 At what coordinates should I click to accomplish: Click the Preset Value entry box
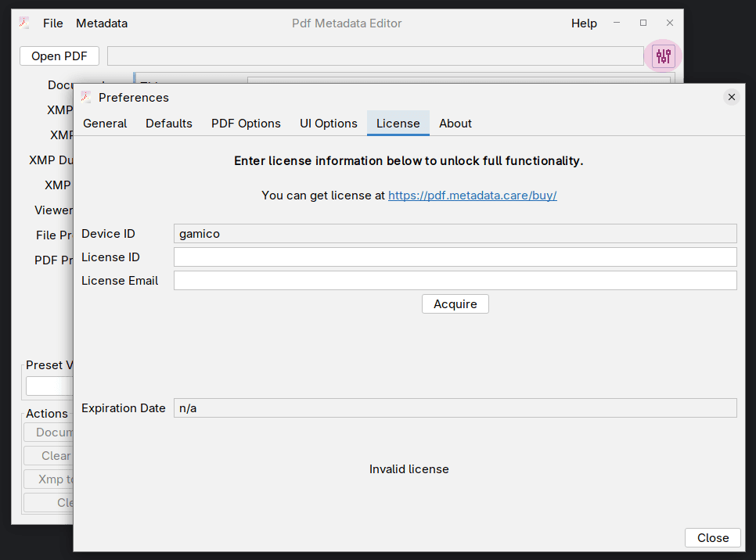pyautogui.click(x=47, y=386)
